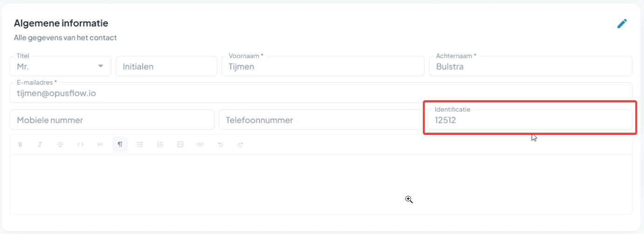Toggle italic formatting in the editor
This screenshot has height=234, width=644.
pos(40,145)
